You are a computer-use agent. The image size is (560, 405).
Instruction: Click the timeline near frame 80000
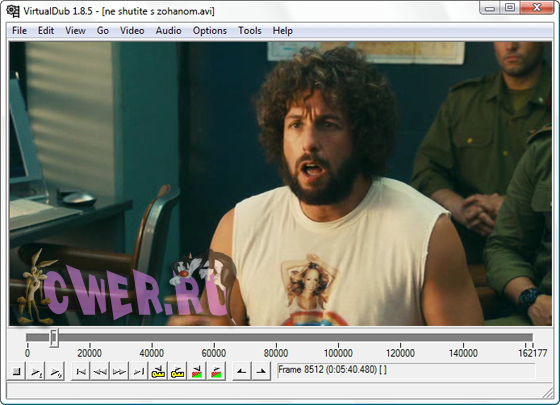[276, 338]
